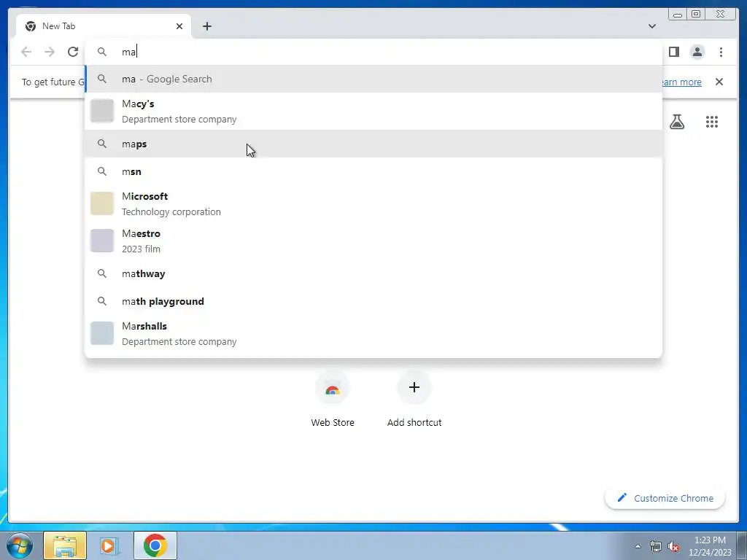Select the 'maps' suggestion
This screenshot has width=747, height=560.
[373, 144]
